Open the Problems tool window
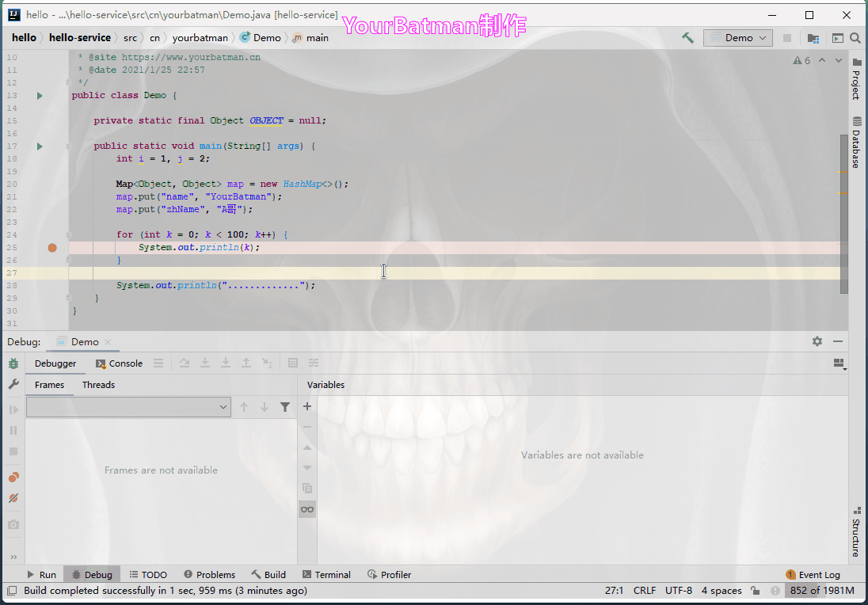Image resolution: width=868 pixels, height=605 pixels. click(x=209, y=575)
